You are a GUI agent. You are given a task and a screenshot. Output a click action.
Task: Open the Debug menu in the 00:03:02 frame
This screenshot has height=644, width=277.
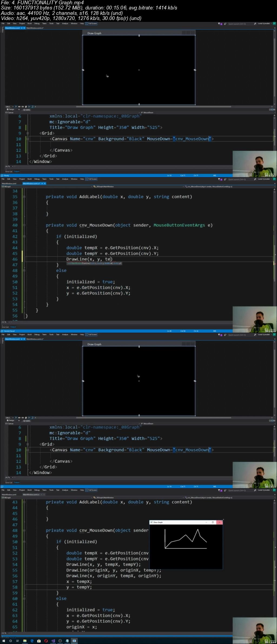pyautogui.click(x=37, y=24)
